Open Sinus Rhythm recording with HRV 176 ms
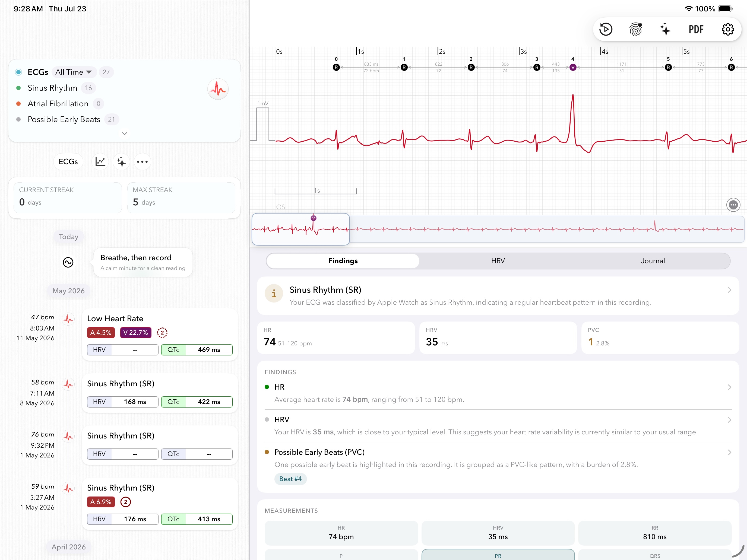This screenshot has height=560, width=747. click(x=160, y=504)
